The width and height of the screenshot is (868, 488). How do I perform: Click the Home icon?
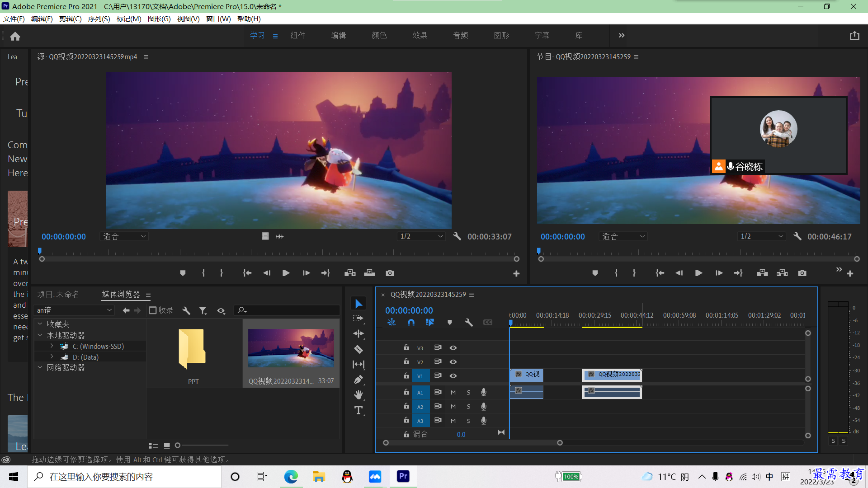pos(15,36)
